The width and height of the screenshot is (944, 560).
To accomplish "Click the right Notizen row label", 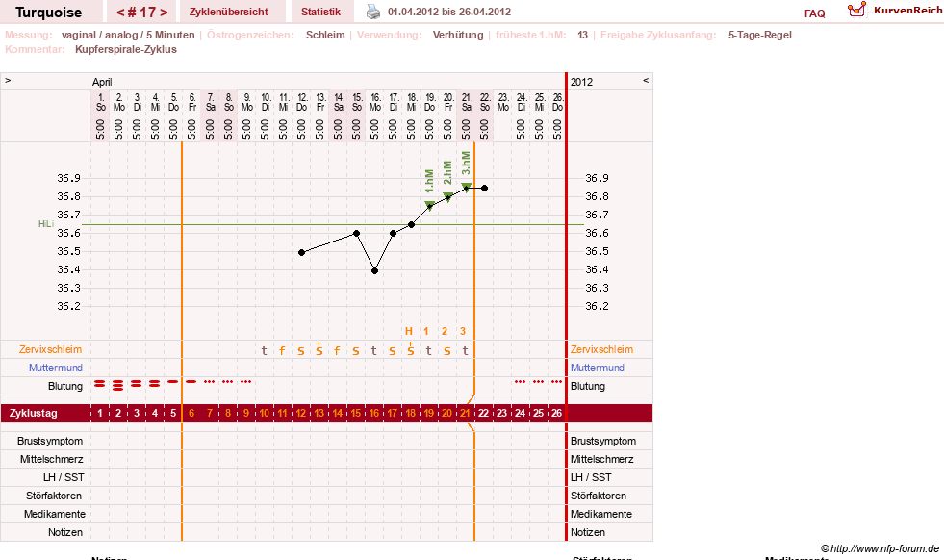I will [588, 532].
